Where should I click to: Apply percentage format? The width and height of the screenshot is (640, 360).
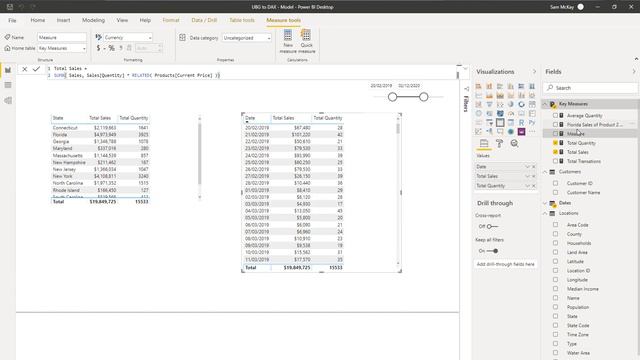[x=111, y=48]
